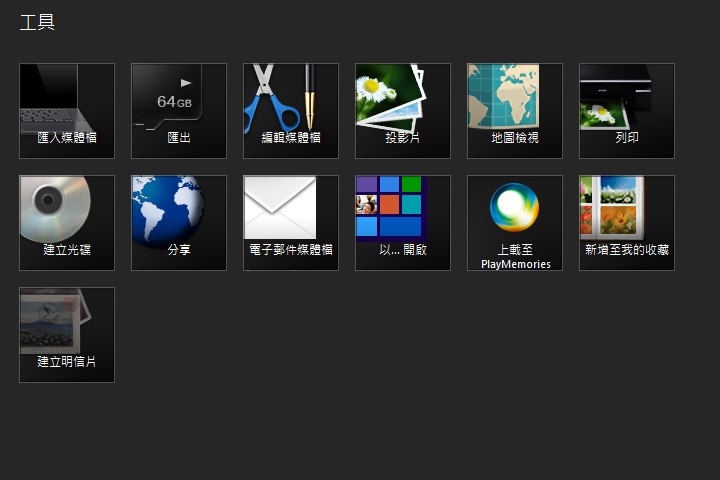Viewport: 720px width, 480px height.
Task: Open 上載至 PlayMemories upload tile
Action: click(515, 223)
